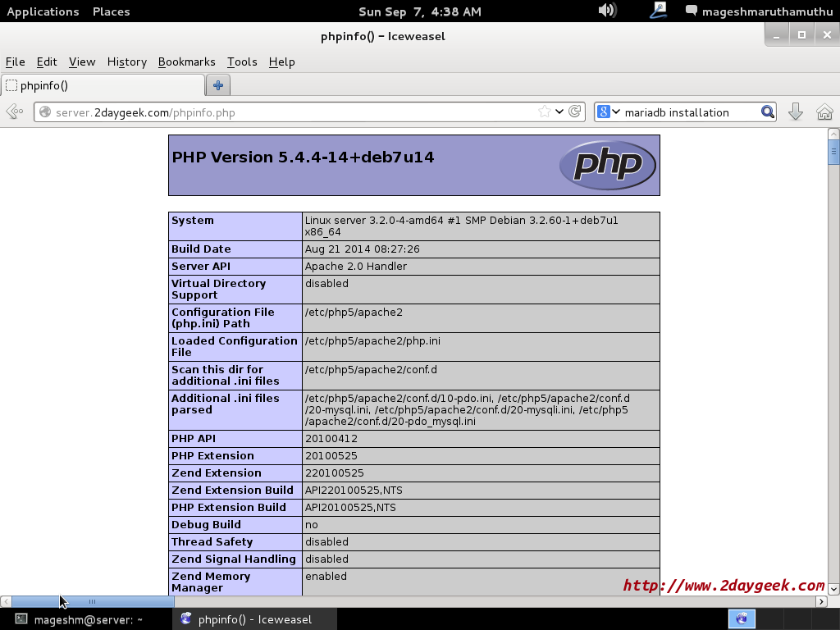Click the search magnifier icon
The image size is (840, 630).
(767, 112)
